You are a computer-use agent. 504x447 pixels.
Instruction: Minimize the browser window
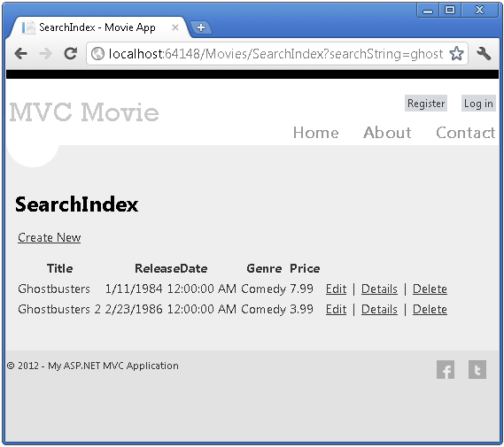coord(428,11)
